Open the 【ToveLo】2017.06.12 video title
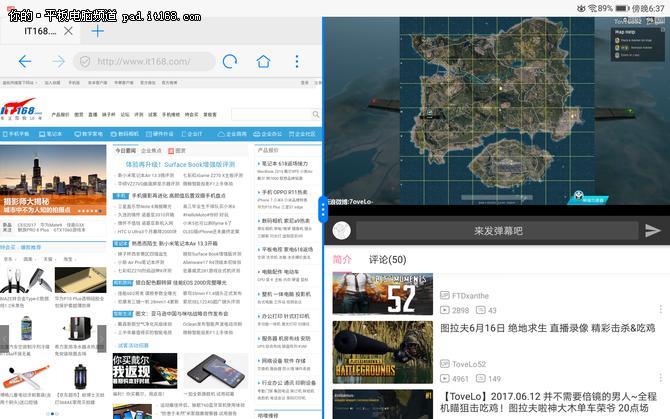The width and height of the screenshot is (670, 419). tap(548, 402)
